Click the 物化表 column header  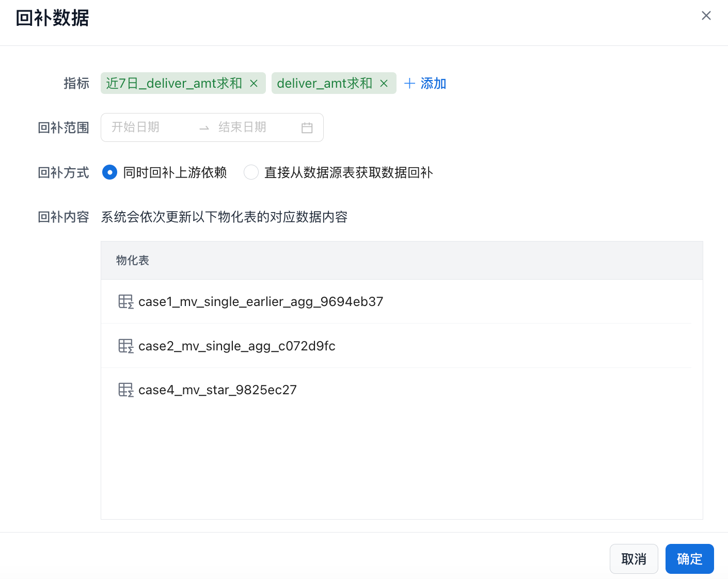click(133, 261)
